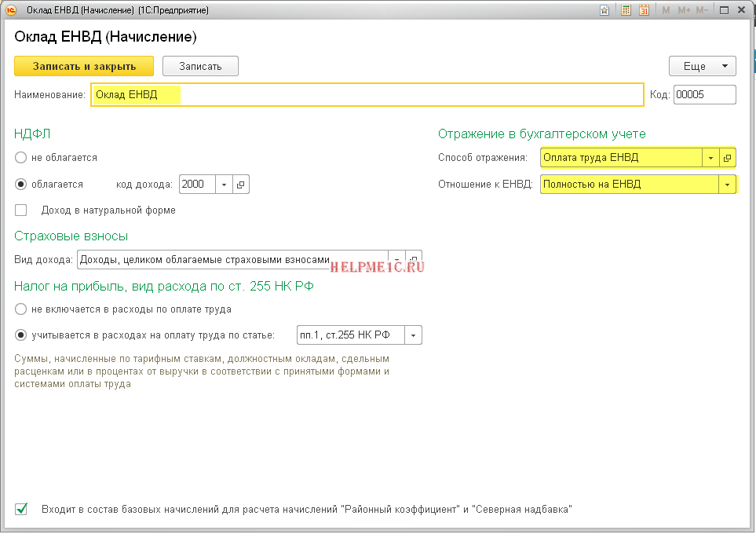
Task: Click the M+ memory add icon
Action: coord(683,10)
